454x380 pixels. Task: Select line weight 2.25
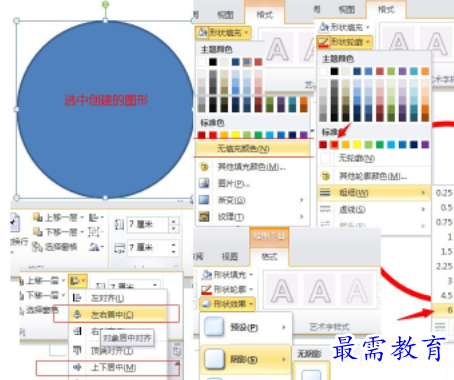point(443,266)
